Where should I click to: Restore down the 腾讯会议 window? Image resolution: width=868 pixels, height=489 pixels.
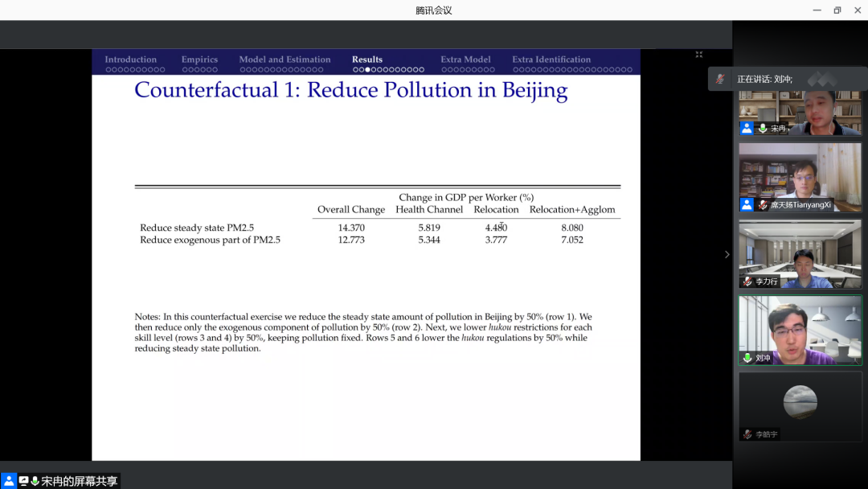point(837,10)
